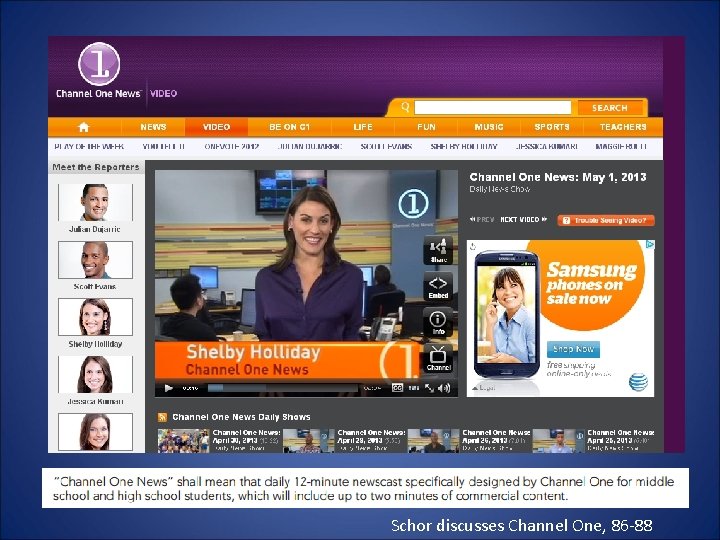Open April 29, 2013 daily show thumbnail
Viewport: 720px width, 540px height.
tap(309, 441)
